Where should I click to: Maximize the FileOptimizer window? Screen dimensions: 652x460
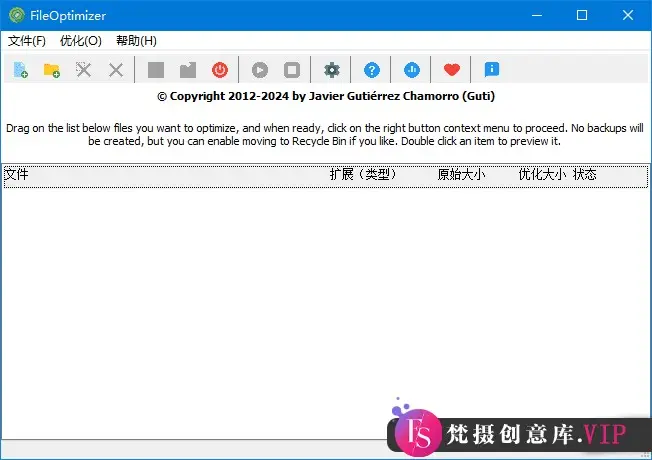click(582, 15)
